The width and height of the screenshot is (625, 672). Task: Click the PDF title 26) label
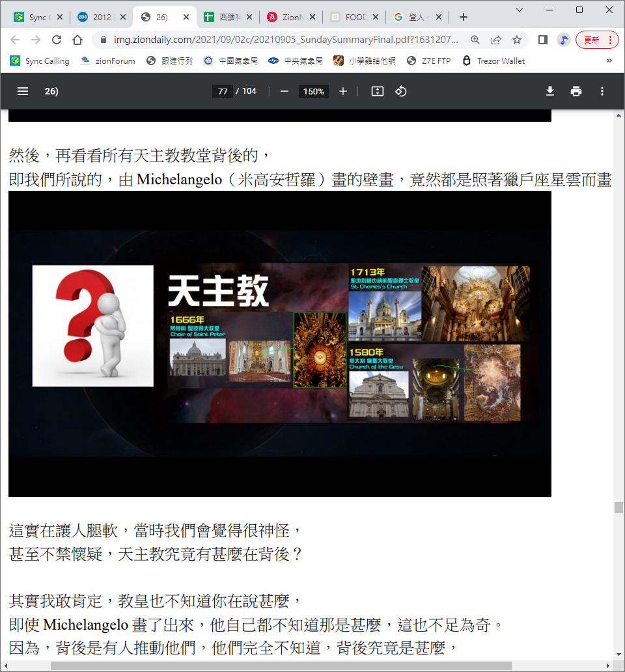click(x=51, y=91)
